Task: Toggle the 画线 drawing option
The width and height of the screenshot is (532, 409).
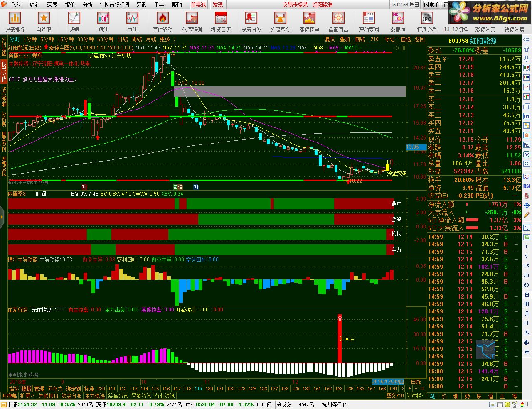Action: pyautogui.click(x=360, y=39)
